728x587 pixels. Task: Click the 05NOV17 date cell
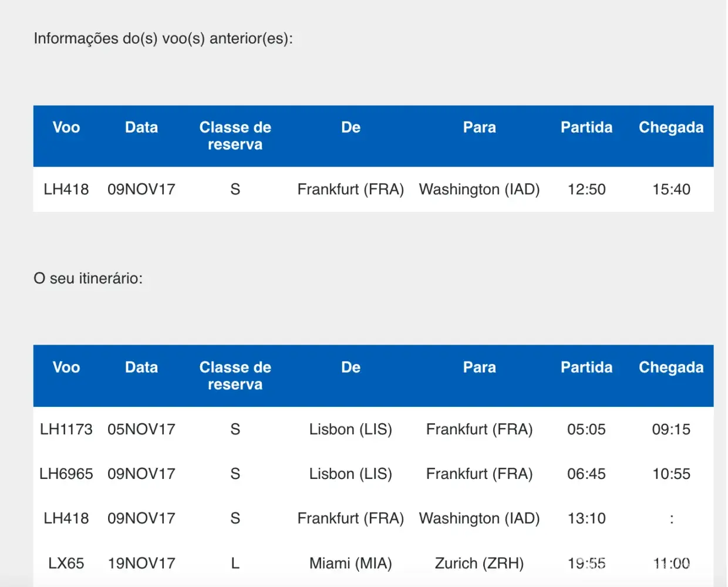click(x=141, y=430)
